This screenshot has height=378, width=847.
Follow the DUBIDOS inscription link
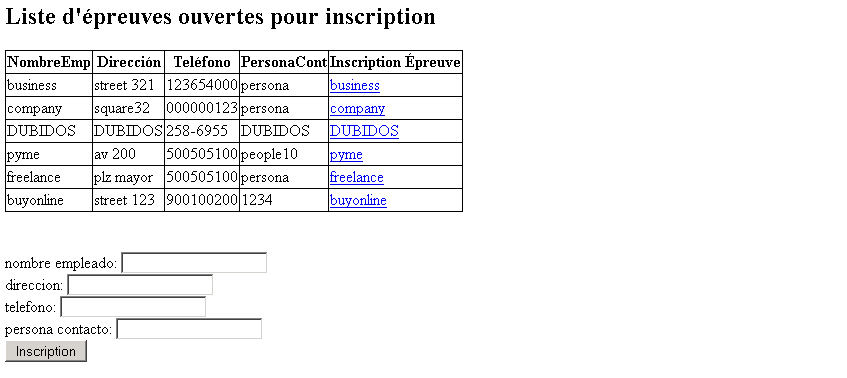364,131
